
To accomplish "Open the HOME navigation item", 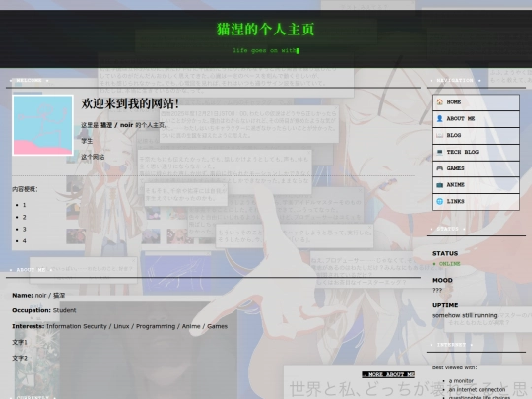I will coord(476,102).
